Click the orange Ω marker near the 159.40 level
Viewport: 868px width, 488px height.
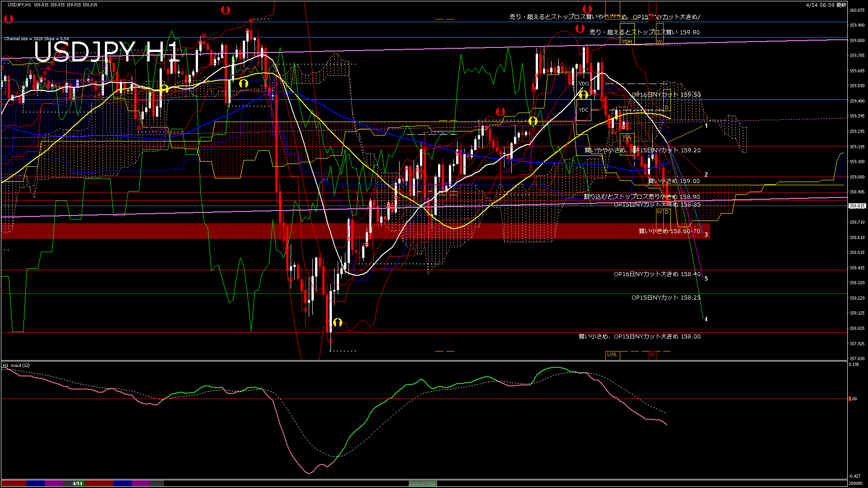pyautogui.click(x=533, y=121)
